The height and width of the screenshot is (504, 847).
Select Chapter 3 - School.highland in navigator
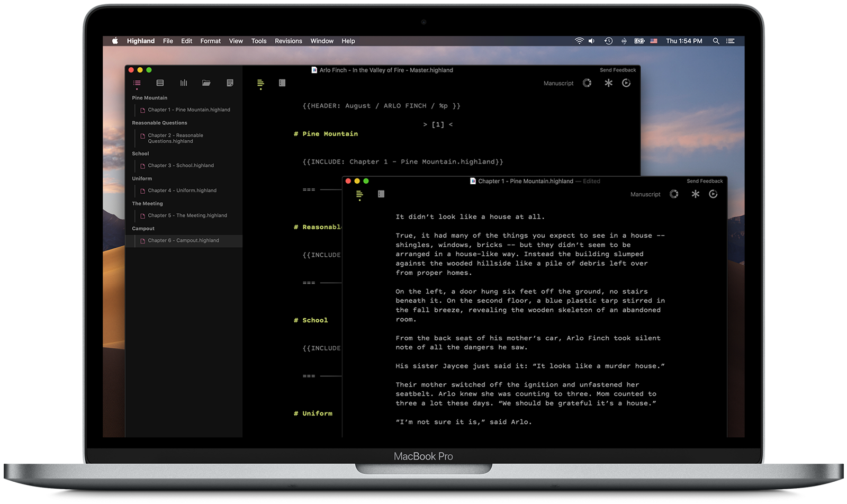point(181,166)
